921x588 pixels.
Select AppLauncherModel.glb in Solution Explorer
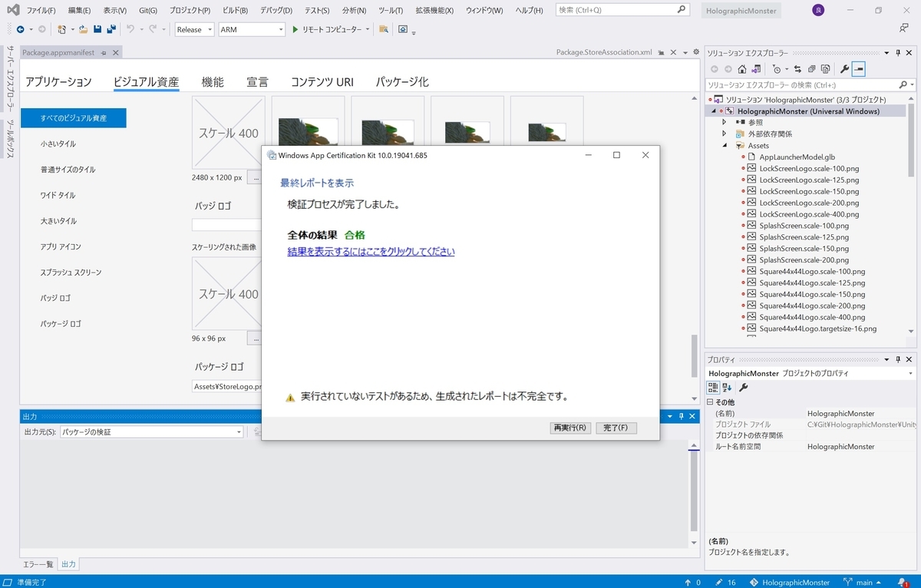click(797, 157)
